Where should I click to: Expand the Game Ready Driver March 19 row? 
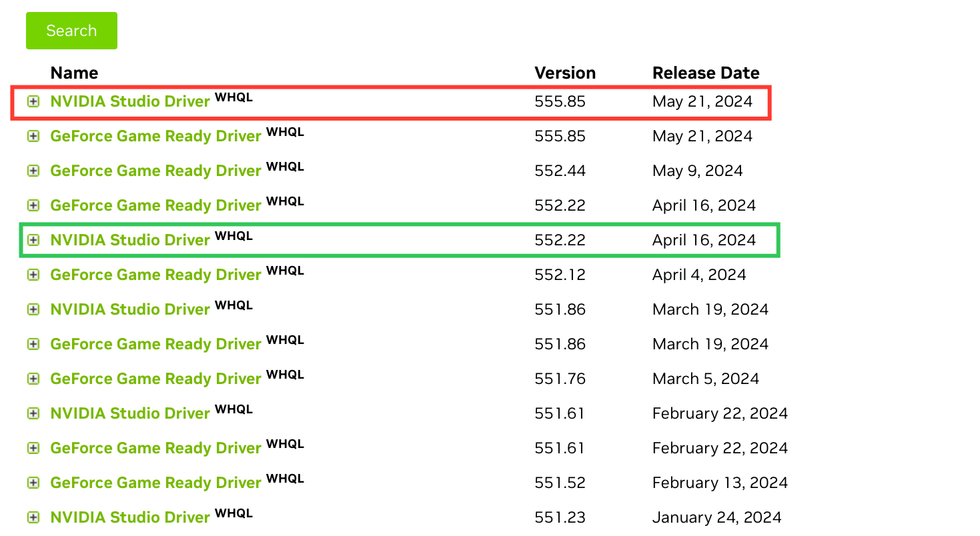(x=33, y=344)
